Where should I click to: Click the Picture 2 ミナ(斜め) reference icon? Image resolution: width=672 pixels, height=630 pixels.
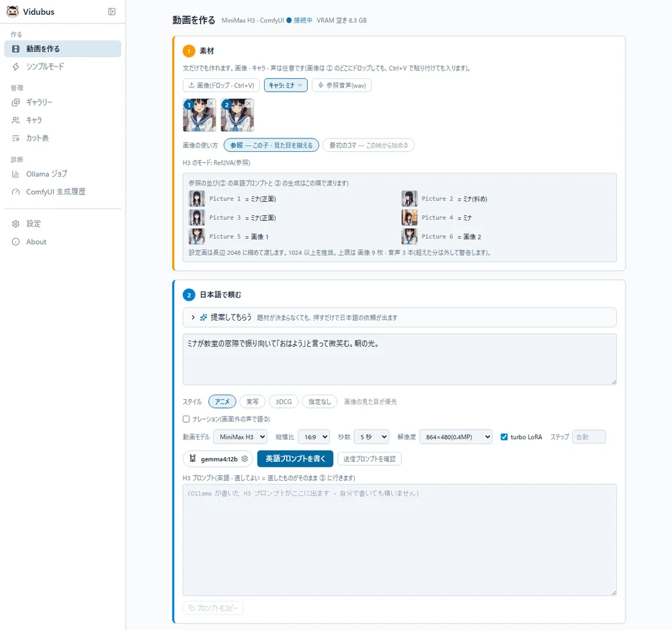click(409, 198)
